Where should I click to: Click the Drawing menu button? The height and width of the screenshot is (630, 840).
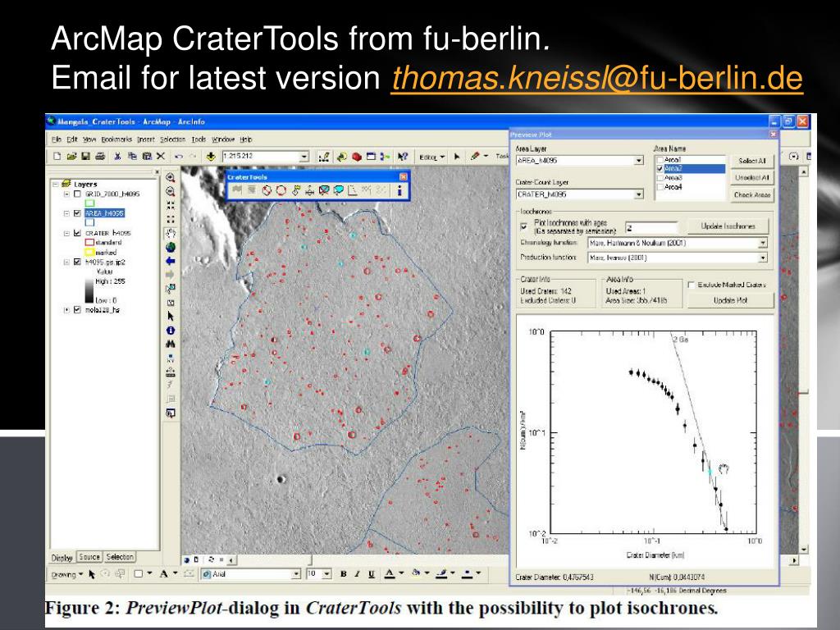coord(67,574)
